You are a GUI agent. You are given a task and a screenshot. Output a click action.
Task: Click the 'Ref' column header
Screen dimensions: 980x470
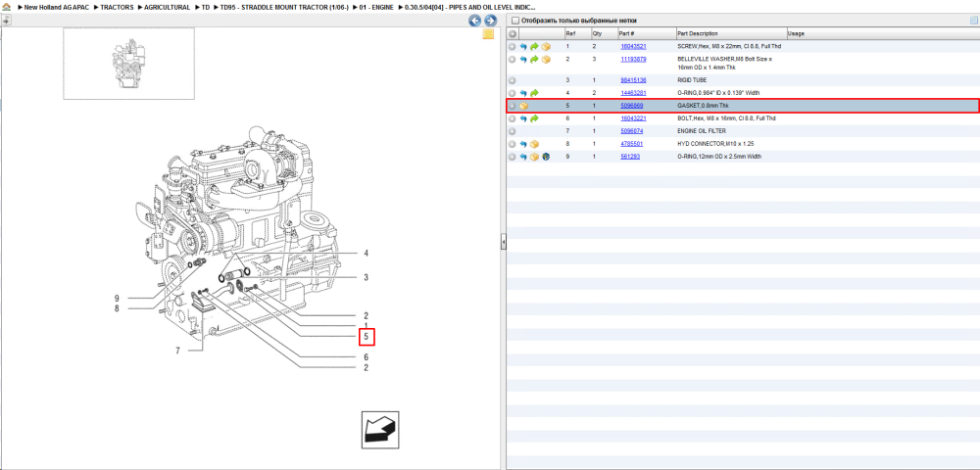[x=570, y=33]
